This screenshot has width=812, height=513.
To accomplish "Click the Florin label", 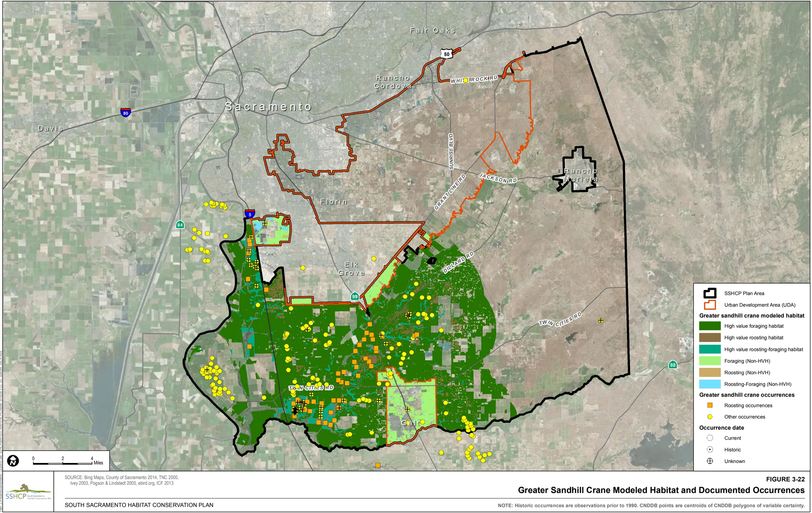I will (334, 202).
